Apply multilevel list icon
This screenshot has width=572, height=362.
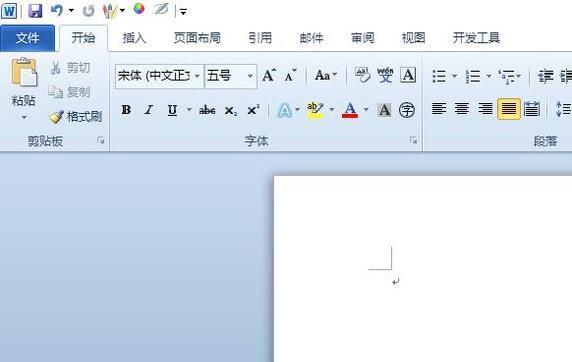click(x=506, y=76)
